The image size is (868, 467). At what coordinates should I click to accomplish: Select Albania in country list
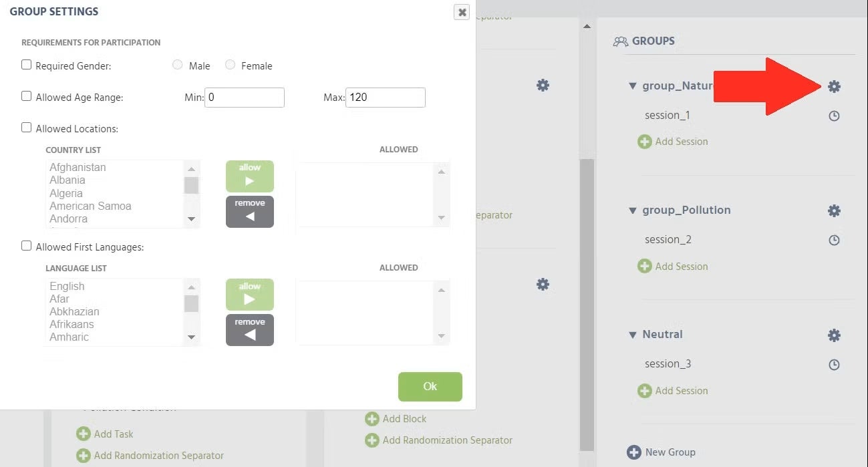click(x=67, y=180)
